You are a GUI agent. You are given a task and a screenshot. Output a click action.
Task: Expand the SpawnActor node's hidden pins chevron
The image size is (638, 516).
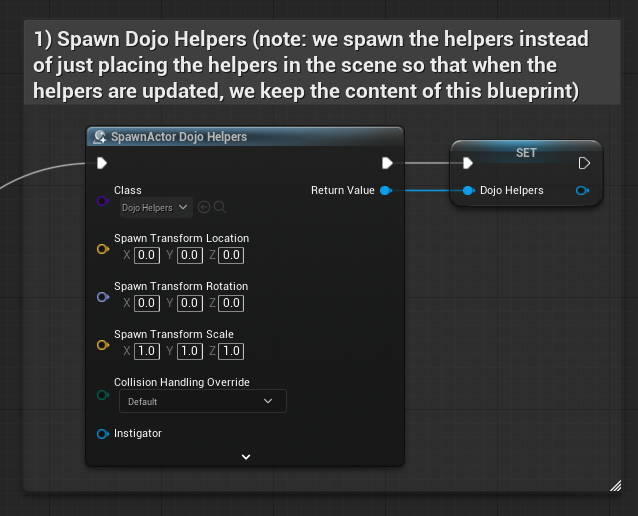click(246, 457)
